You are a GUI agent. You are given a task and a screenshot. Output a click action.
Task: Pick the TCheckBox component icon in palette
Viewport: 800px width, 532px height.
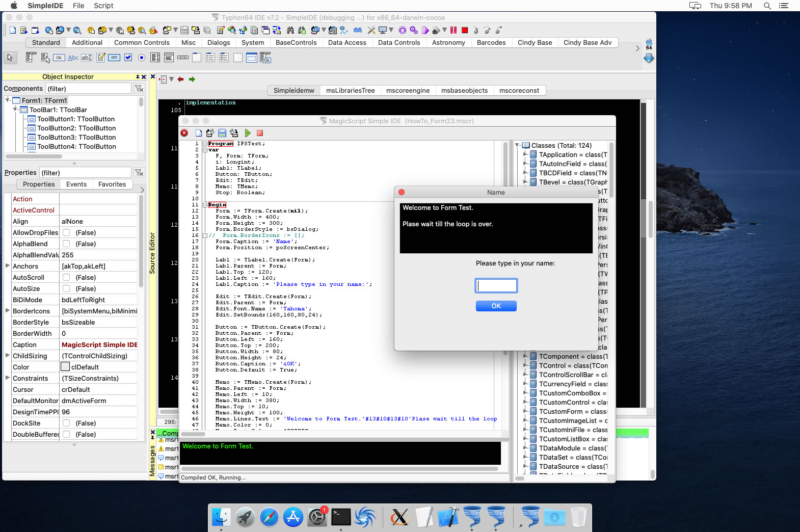128,58
